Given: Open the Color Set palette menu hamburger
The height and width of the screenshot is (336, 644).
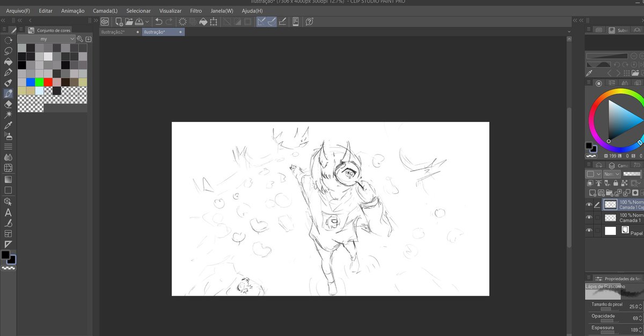Looking at the screenshot, I should pos(20,30).
